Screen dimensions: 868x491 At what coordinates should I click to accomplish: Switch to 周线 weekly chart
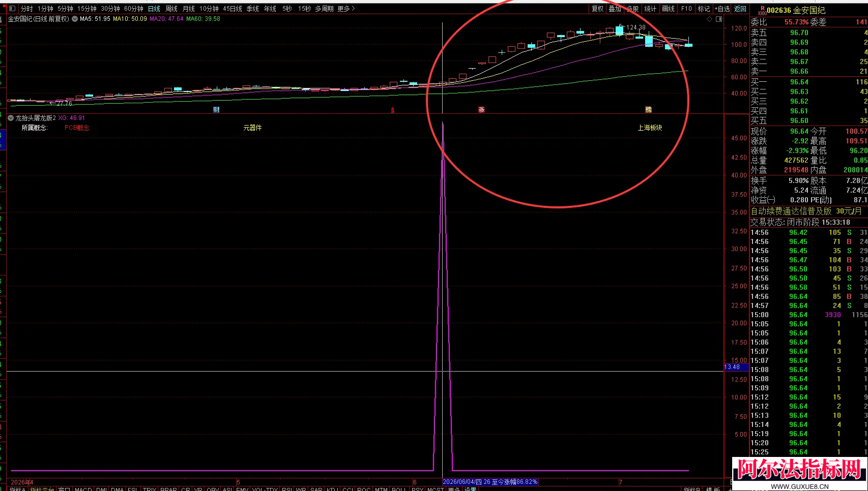(x=171, y=9)
